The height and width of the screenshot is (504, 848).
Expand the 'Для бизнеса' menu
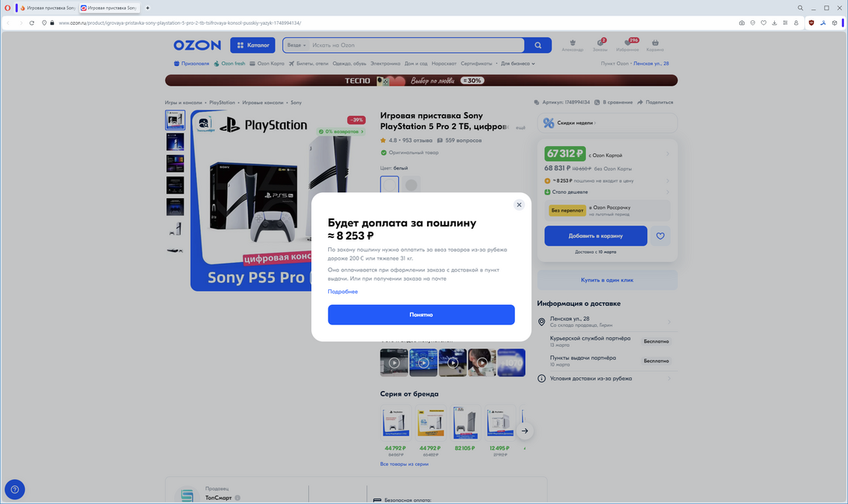(517, 64)
